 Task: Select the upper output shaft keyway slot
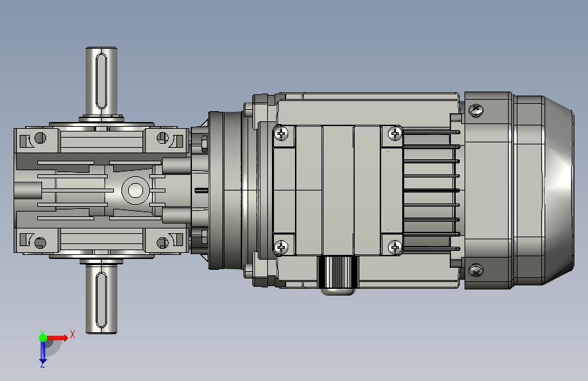(x=101, y=81)
